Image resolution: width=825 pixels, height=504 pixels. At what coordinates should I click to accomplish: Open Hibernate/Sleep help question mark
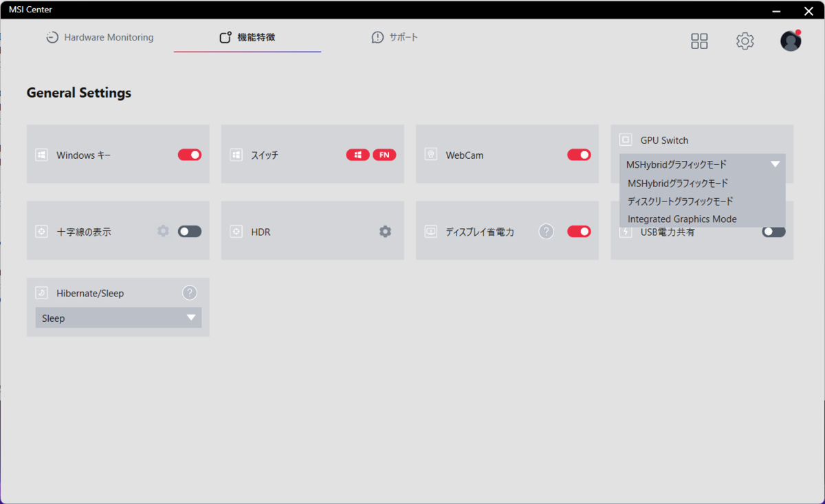tap(190, 293)
